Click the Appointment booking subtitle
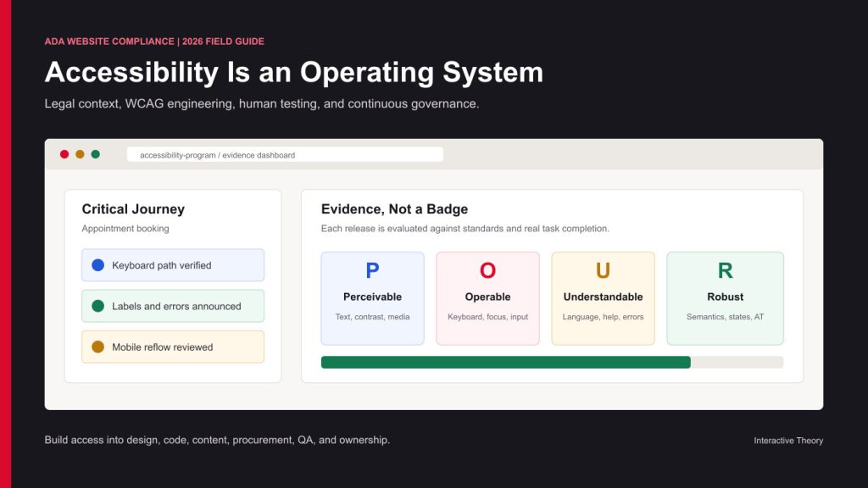The image size is (868, 488). point(125,229)
